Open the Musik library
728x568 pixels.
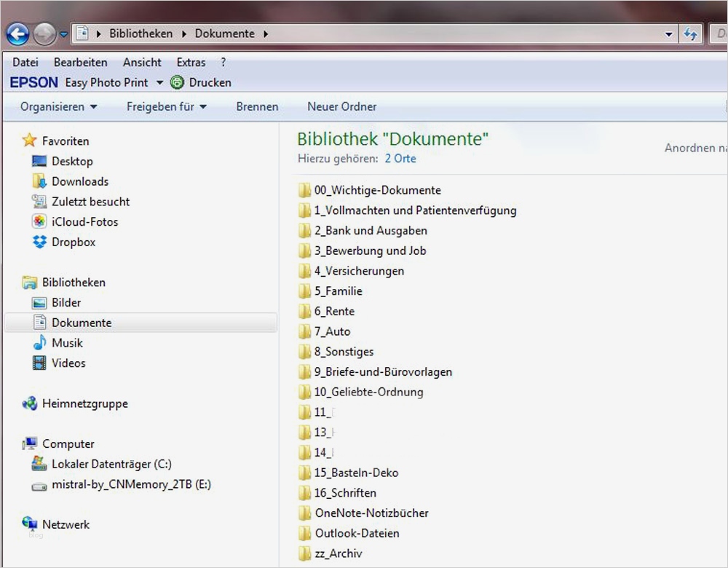(66, 342)
